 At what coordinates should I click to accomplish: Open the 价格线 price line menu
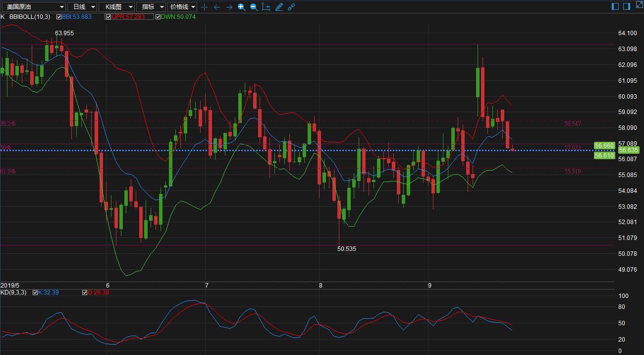[182, 7]
